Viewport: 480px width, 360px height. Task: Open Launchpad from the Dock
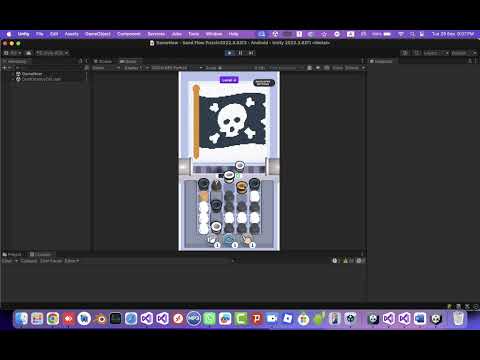tap(37, 319)
